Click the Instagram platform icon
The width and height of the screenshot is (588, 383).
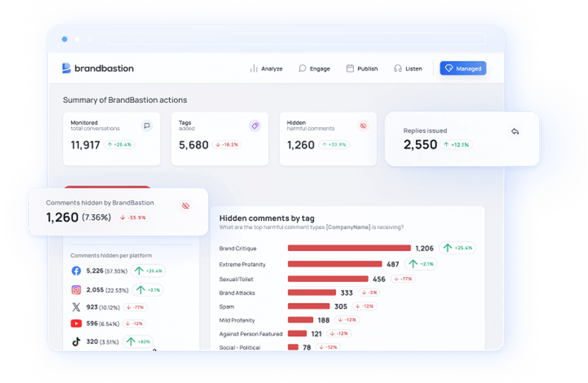tap(76, 290)
